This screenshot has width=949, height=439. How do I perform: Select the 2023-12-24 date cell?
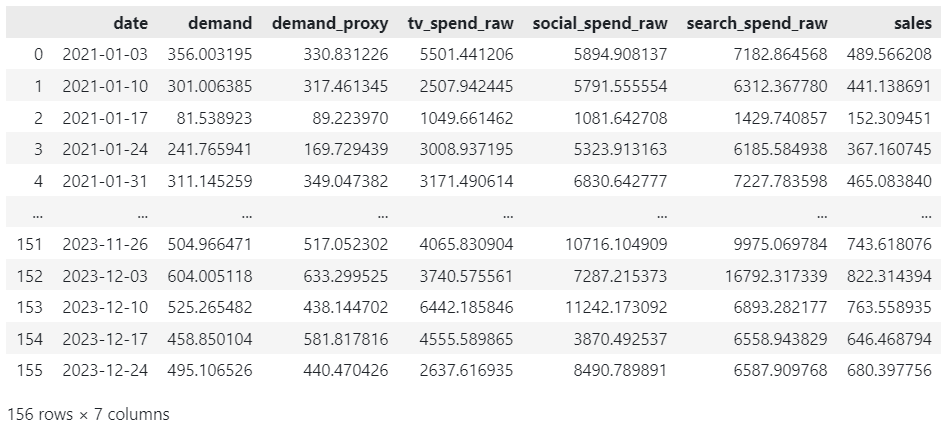105,371
